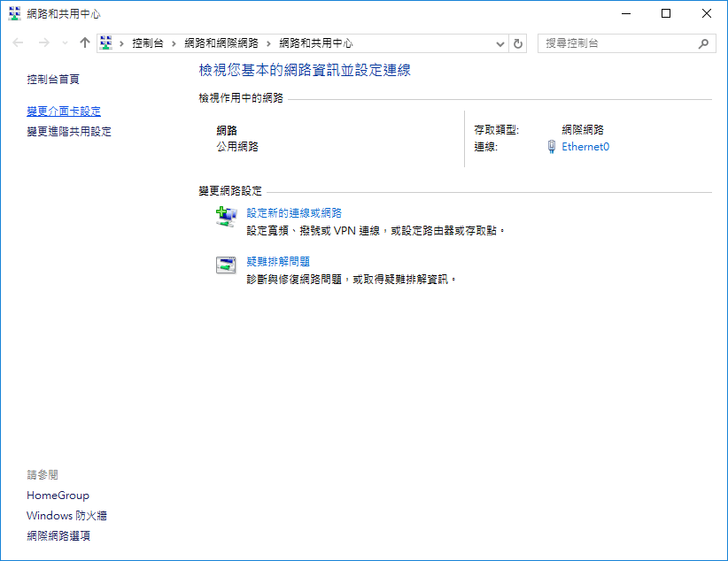The width and height of the screenshot is (728, 561).
Task: Go back using the back arrow
Action: 19,42
